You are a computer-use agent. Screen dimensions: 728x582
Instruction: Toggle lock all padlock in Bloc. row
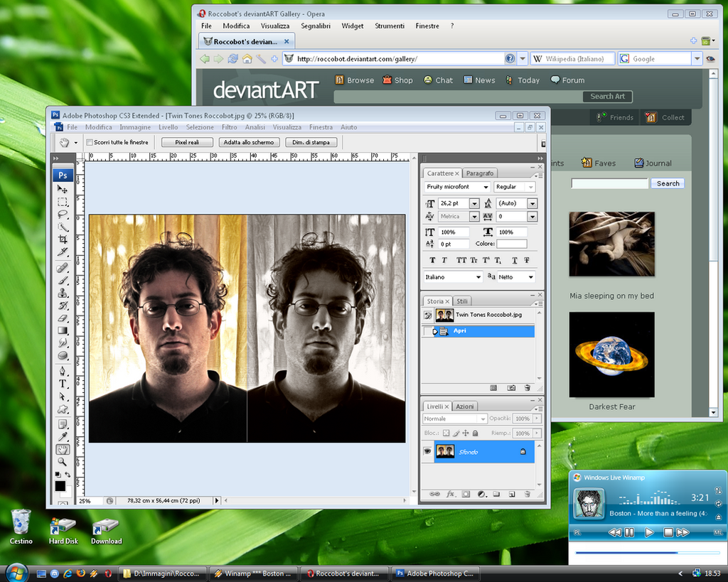475,433
